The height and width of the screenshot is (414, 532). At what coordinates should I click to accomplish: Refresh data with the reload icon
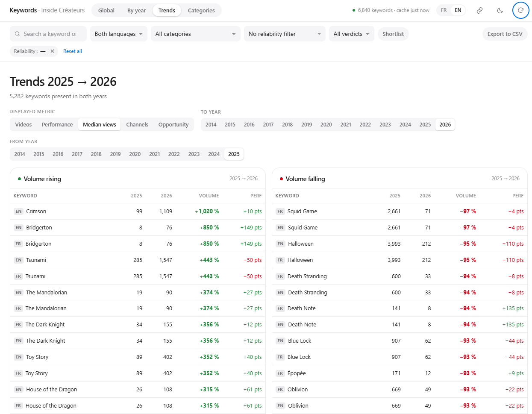pos(520,10)
